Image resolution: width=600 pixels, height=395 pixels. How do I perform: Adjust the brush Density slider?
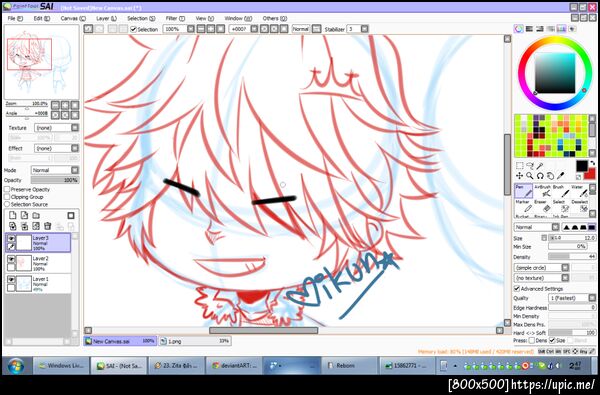(x=572, y=256)
